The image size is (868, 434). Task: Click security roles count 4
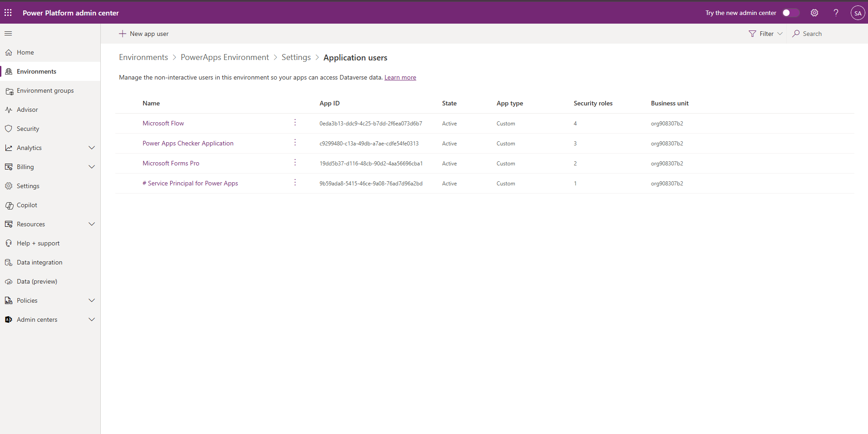pyautogui.click(x=575, y=124)
